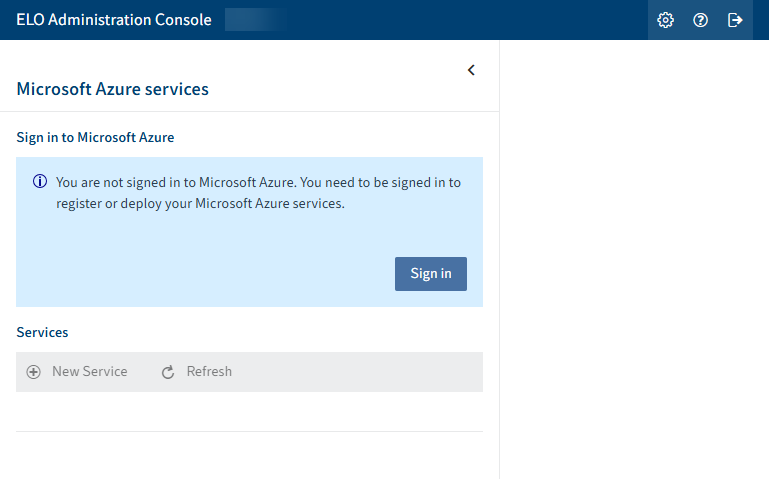The height and width of the screenshot is (479, 769).
Task: Click the log out icon in the header
Action: click(735, 20)
